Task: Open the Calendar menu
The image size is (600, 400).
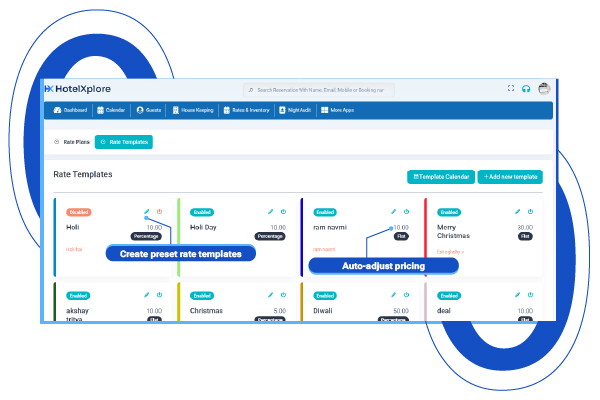Action: coord(111,110)
